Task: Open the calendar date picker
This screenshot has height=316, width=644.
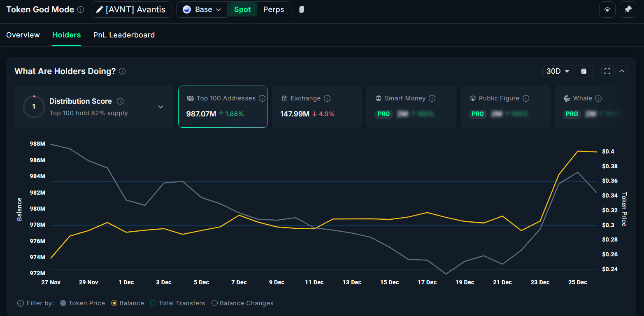Action: click(584, 71)
